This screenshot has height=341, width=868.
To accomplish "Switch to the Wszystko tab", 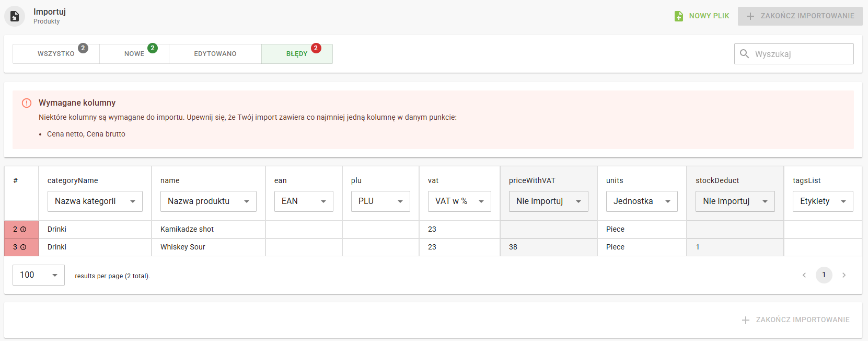I will (56, 54).
